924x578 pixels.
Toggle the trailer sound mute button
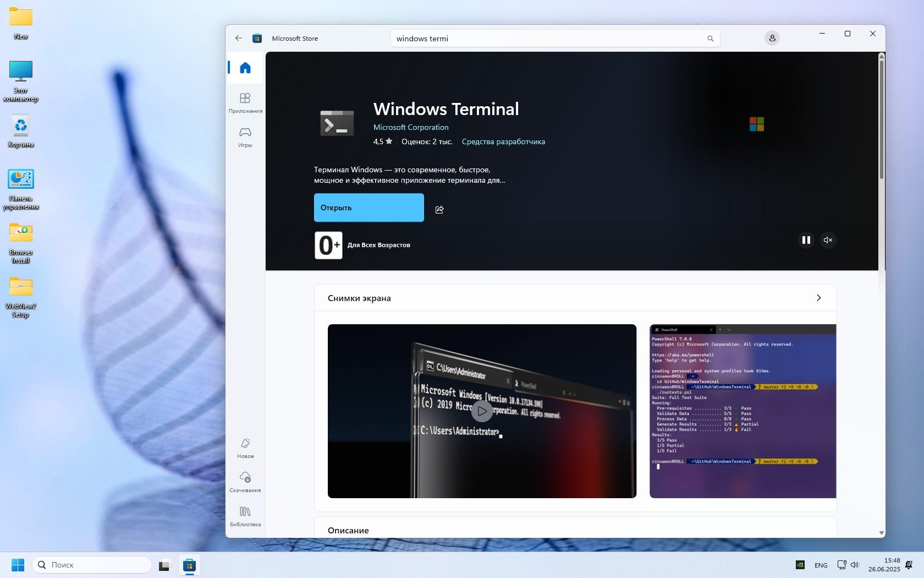[x=828, y=240]
